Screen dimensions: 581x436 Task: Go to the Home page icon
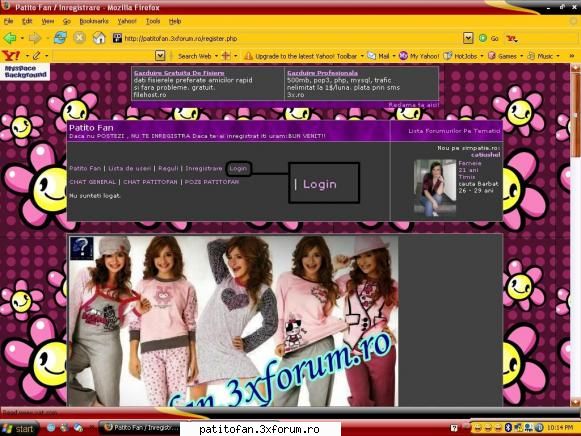[99, 38]
